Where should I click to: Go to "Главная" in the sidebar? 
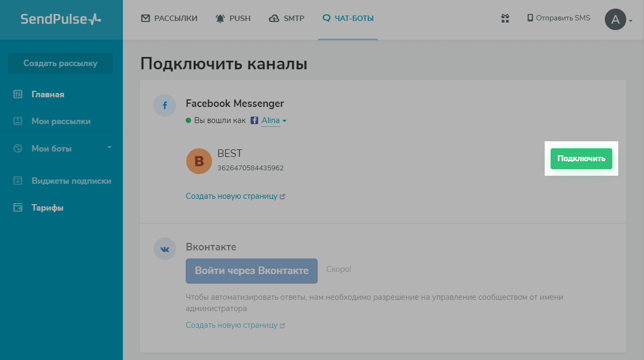tap(47, 95)
